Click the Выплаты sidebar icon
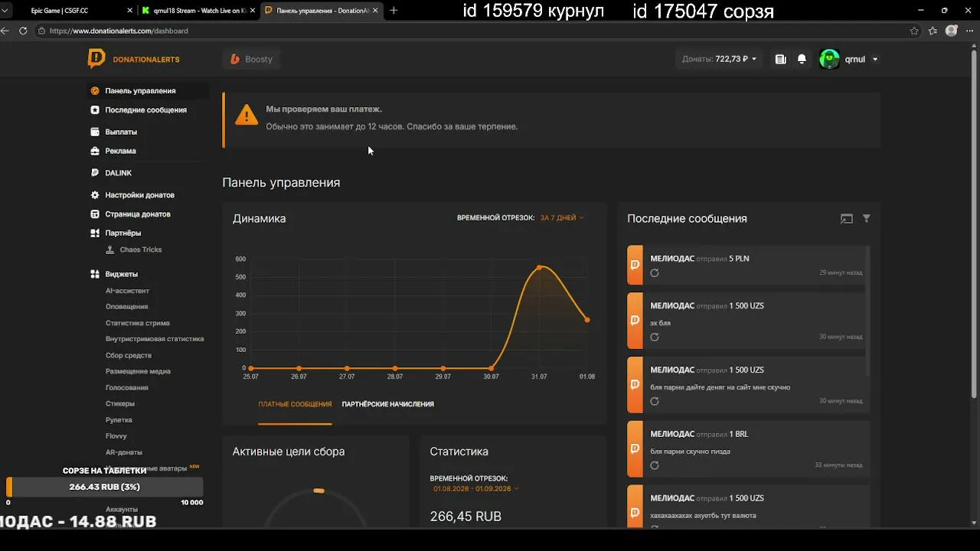This screenshot has width=980, height=551. click(95, 132)
